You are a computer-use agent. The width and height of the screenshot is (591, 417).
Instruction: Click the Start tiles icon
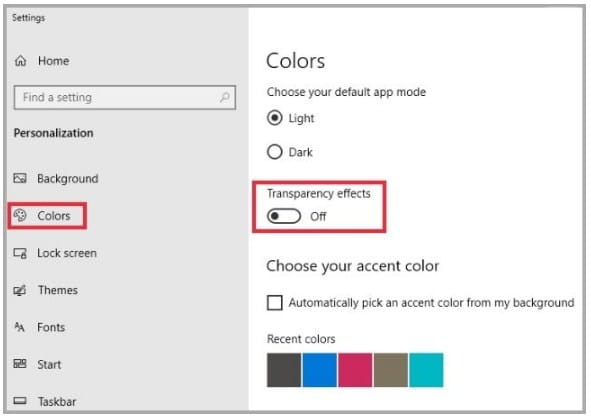point(20,364)
